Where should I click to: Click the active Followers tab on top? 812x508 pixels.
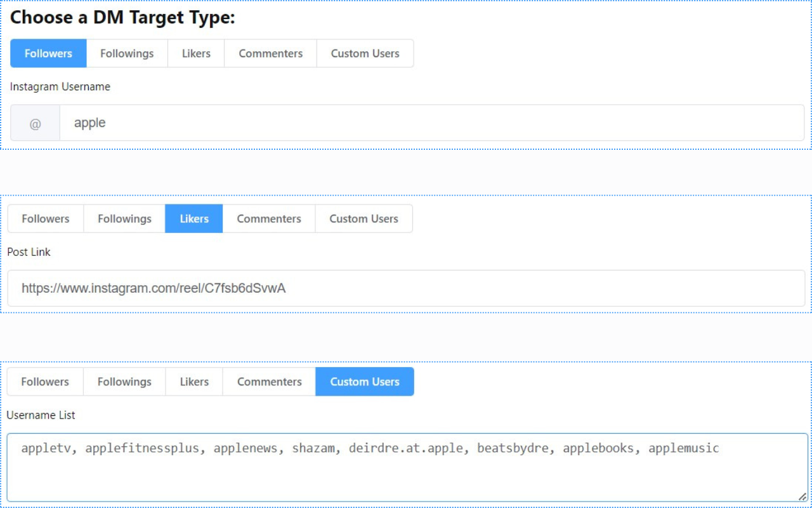pyautogui.click(x=48, y=53)
